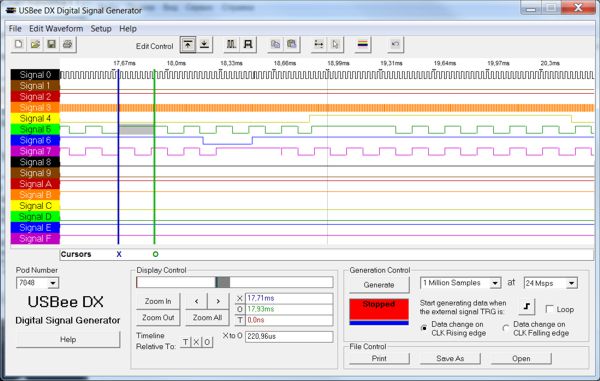Set timeline relative to X
Viewport: 600px width, 381px height.
(196, 342)
